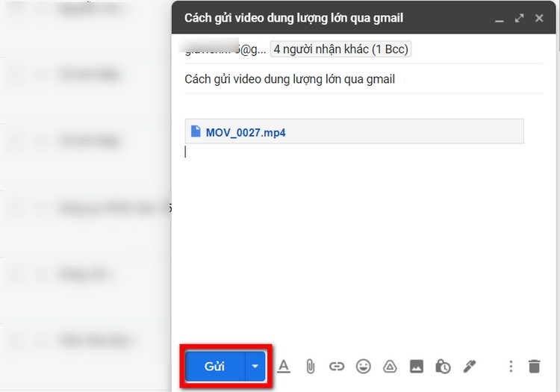
Task: Expand compose window to full screen
Action: (x=519, y=18)
